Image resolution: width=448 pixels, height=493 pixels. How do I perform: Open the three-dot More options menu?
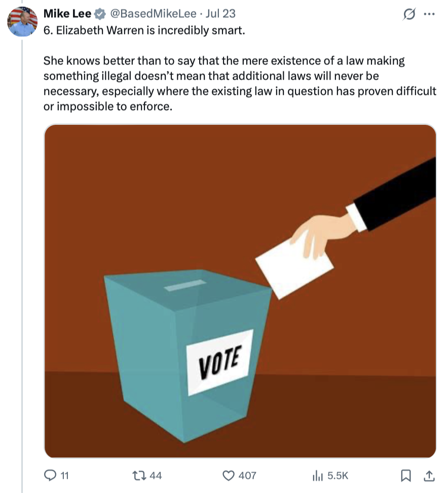tap(429, 14)
